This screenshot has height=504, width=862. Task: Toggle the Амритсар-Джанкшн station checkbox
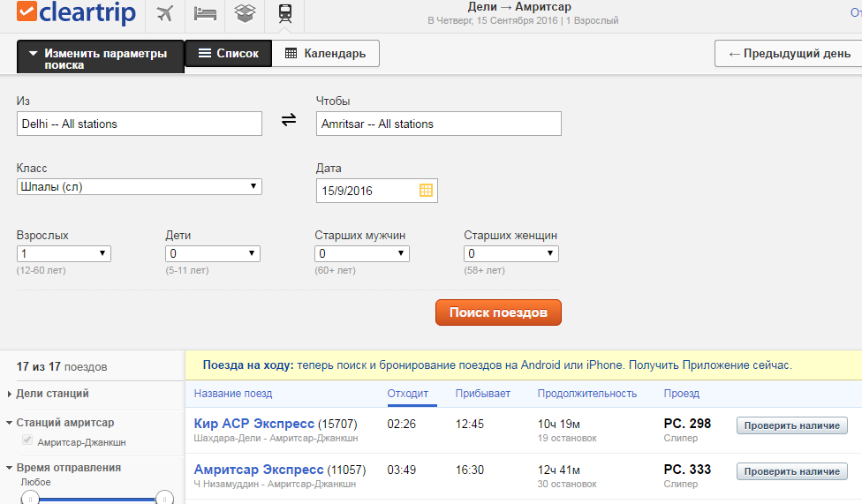tap(27, 440)
